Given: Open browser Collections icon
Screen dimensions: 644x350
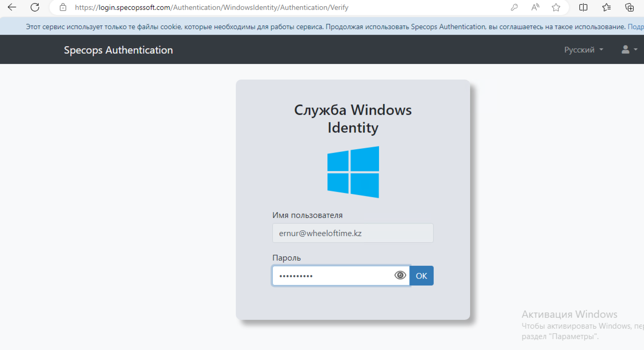Looking at the screenshot, I should click(x=629, y=7).
